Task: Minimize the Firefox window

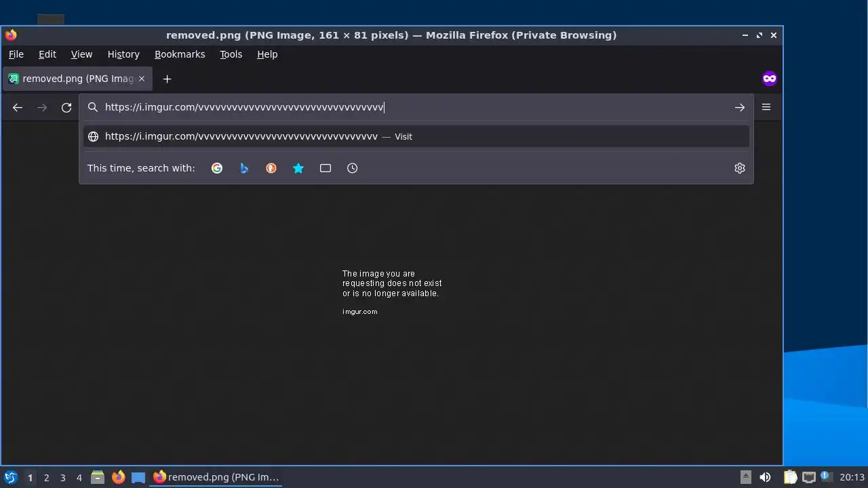Action: tap(745, 35)
